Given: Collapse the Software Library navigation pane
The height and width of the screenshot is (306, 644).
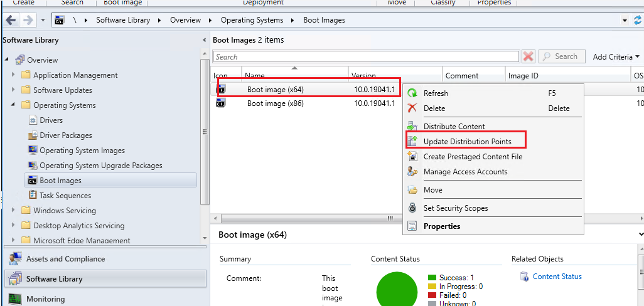Looking at the screenshot, I should [205, 40].
